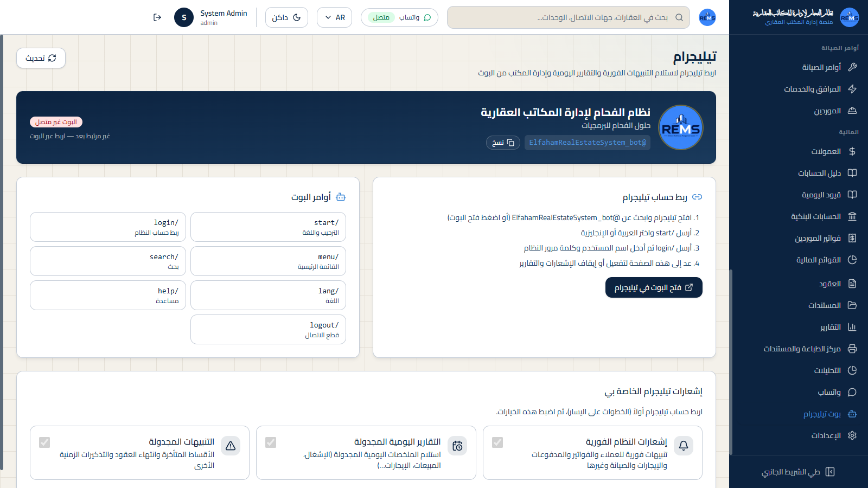Click the gear icon beside الإعدادات

852,435
